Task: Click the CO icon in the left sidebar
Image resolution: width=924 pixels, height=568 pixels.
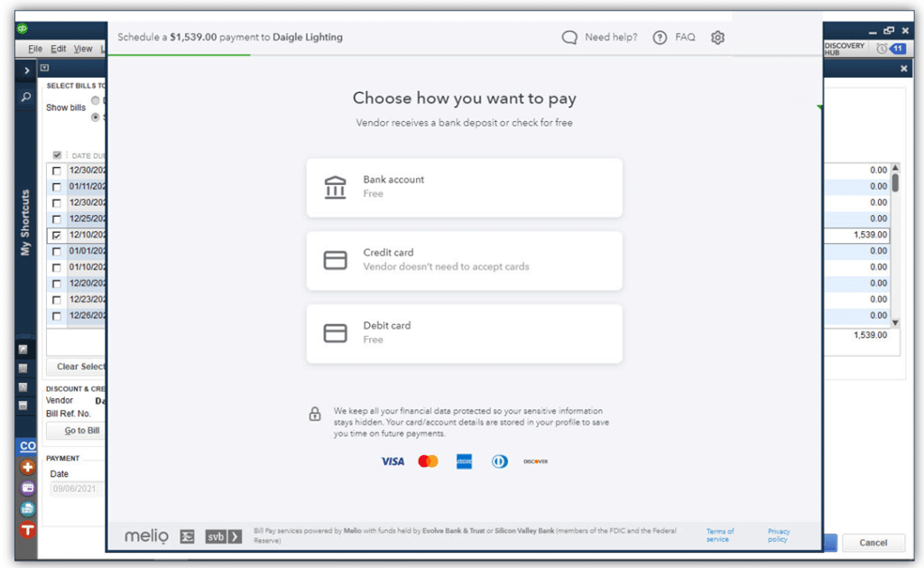Action: (x=26, y=445)
